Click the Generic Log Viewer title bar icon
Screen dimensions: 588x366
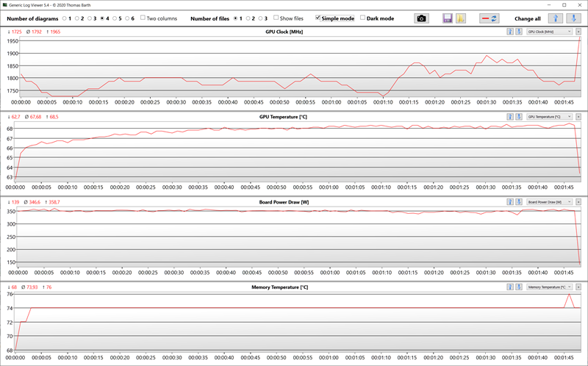point(5,5)
